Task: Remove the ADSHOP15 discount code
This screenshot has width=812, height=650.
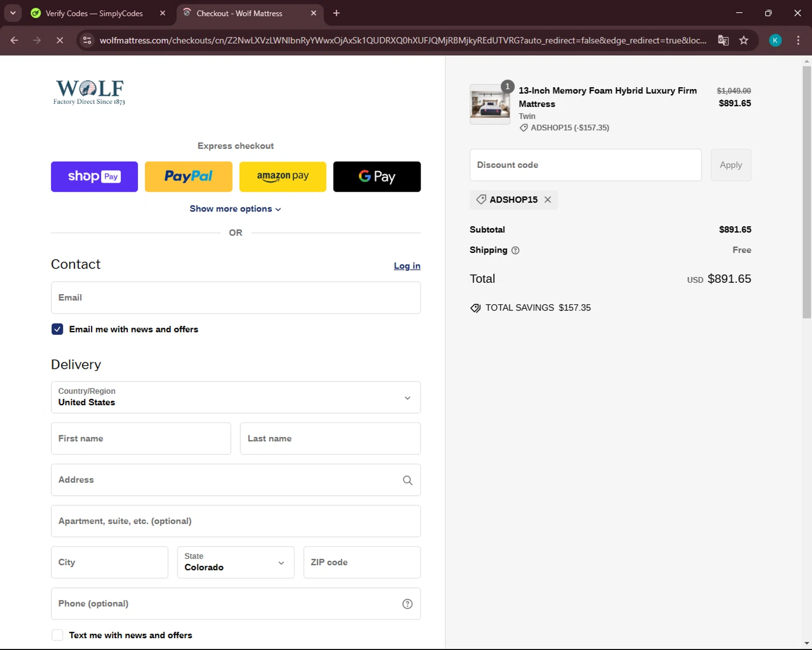Action: 548,200
